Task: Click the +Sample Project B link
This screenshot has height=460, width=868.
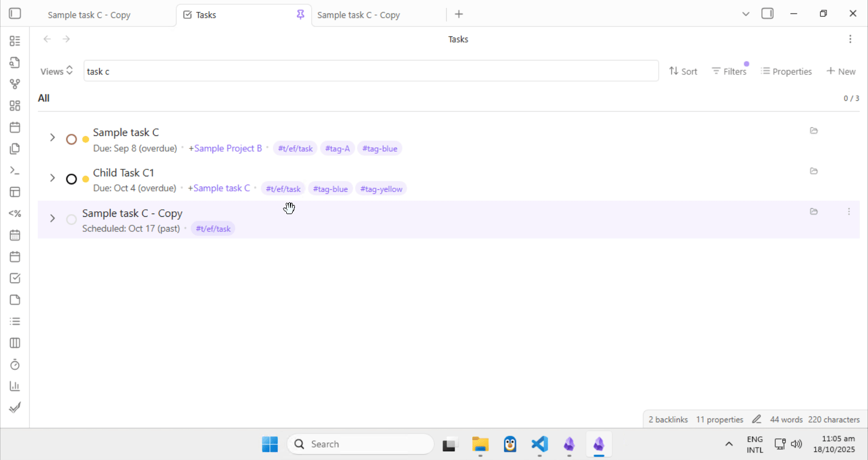Action: click(x=225, y=148)
